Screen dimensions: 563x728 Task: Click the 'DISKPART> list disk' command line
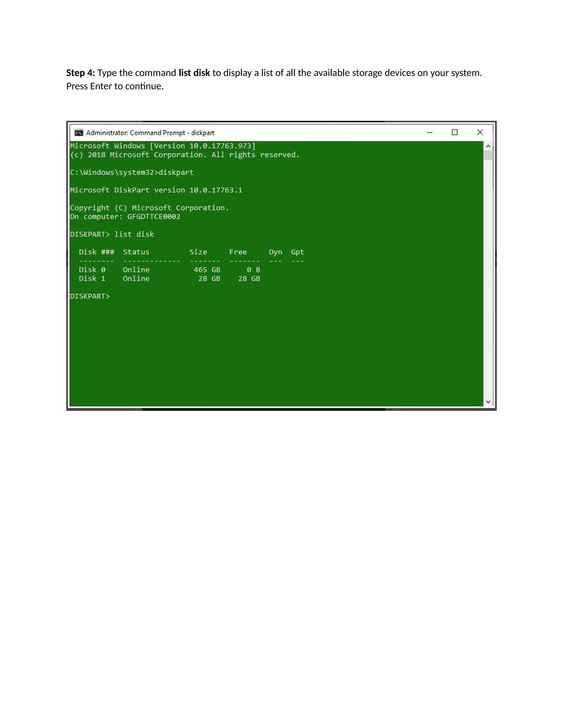[112, 234]
